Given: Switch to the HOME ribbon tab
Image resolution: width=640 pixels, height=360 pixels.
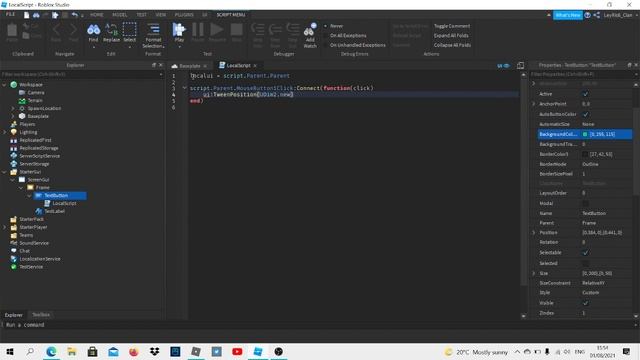Looking at the screenshot, I should [97, 15].
